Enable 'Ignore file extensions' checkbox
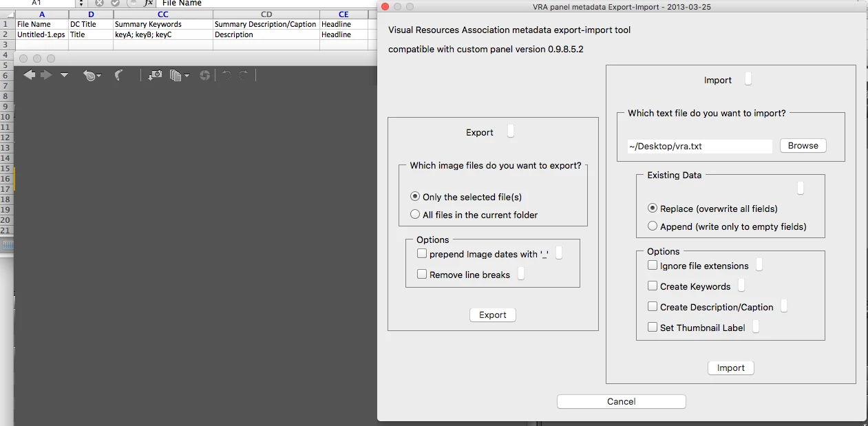The width and height of the screenshot is (868, 426). coord(653,266)
